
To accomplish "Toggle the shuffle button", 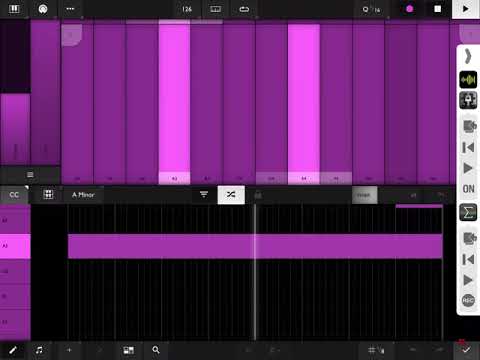I will (231, 195).
